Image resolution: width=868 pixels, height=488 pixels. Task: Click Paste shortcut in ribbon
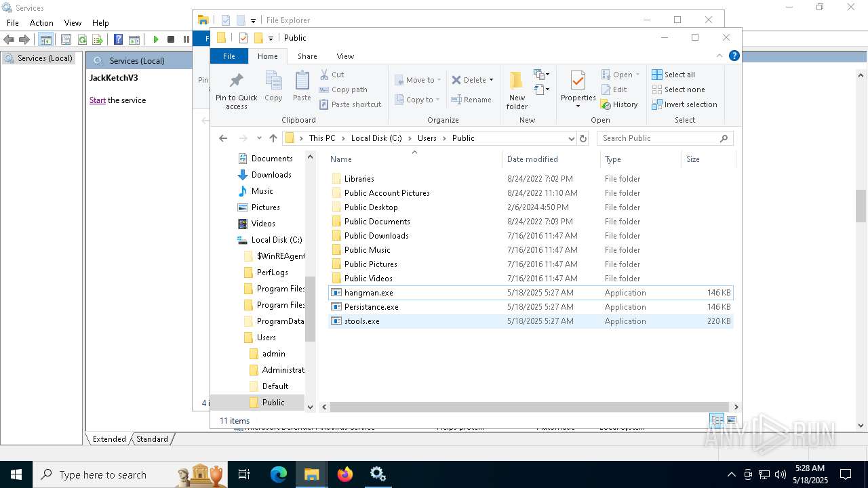coord(351,104)
